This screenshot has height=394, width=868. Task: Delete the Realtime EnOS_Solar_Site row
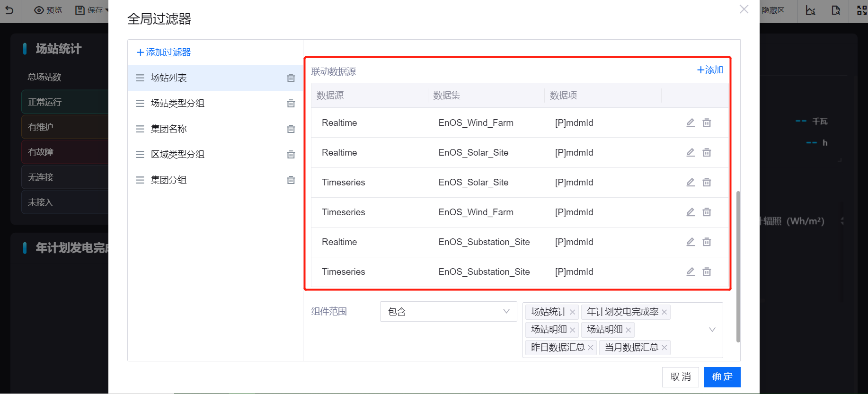click(x=707, y=153)
